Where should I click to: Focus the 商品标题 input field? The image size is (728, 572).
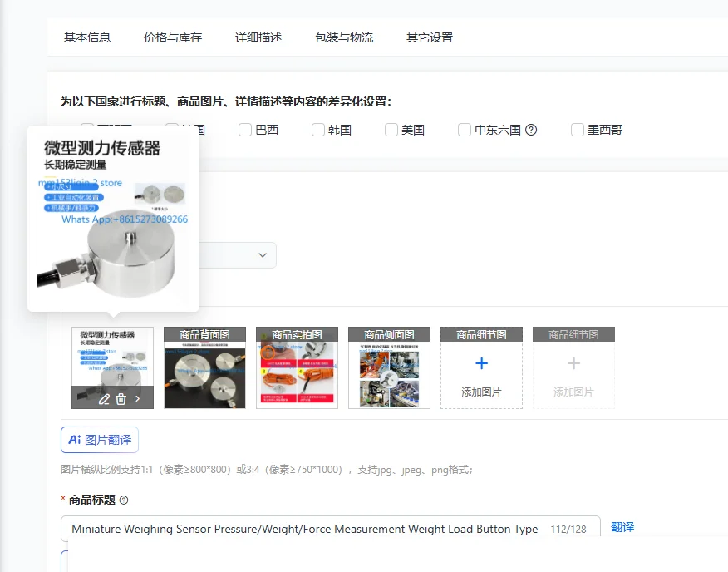coord(331,529)
